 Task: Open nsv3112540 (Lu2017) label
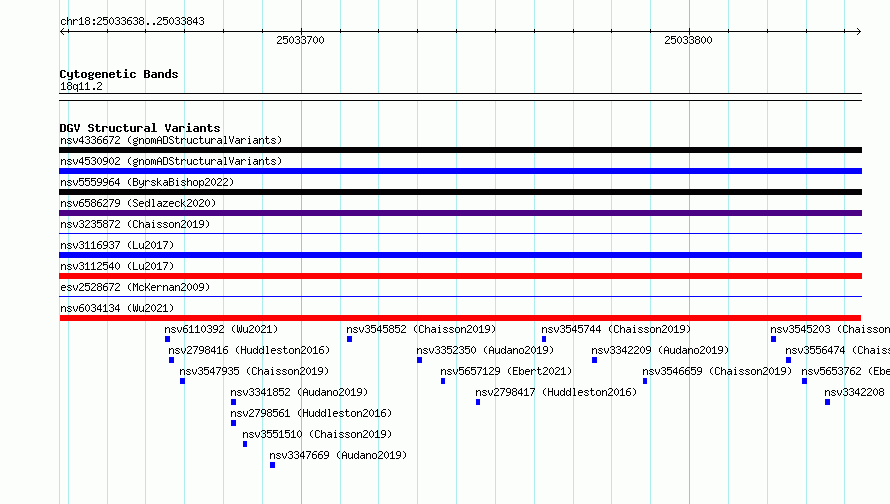pos(117,266)
